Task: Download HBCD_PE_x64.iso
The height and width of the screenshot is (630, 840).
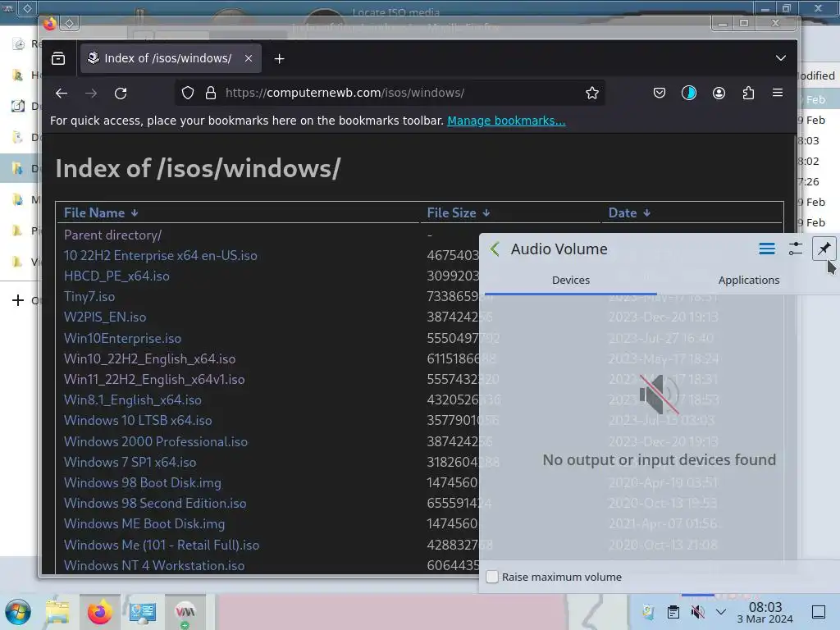Action: pos(116,276)
